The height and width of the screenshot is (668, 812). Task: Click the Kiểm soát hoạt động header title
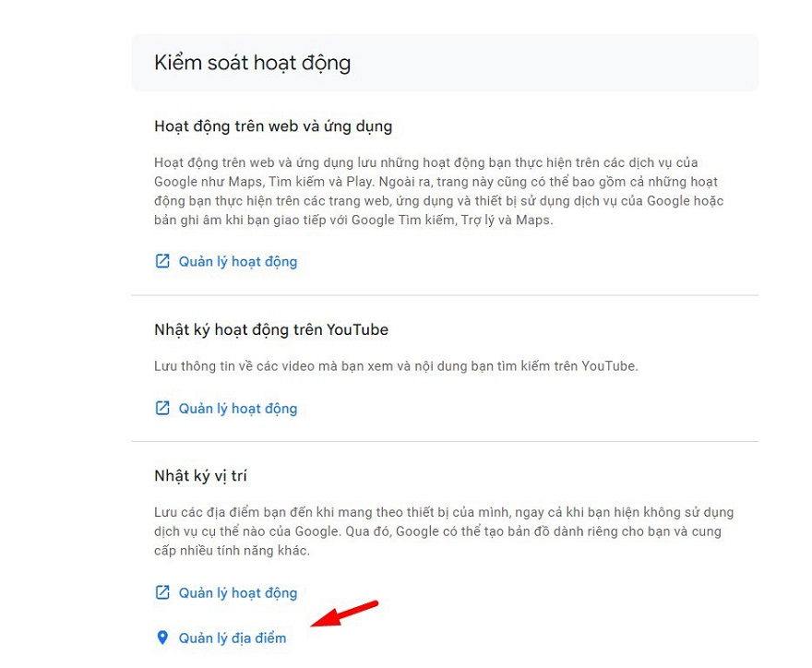(252, 63)
